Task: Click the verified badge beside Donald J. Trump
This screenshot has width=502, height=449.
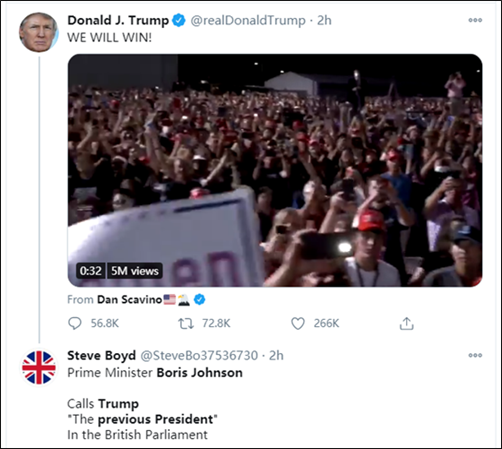Action: pyautogui.click(x=179, y=20)
